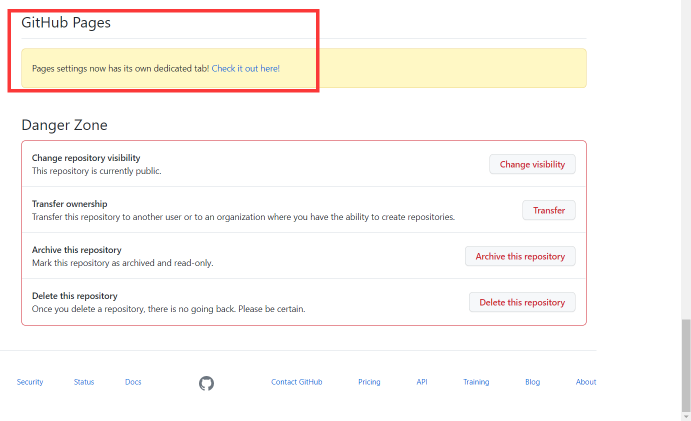Open the Contact GitHub footer link
691x421 pixels.
297,382
